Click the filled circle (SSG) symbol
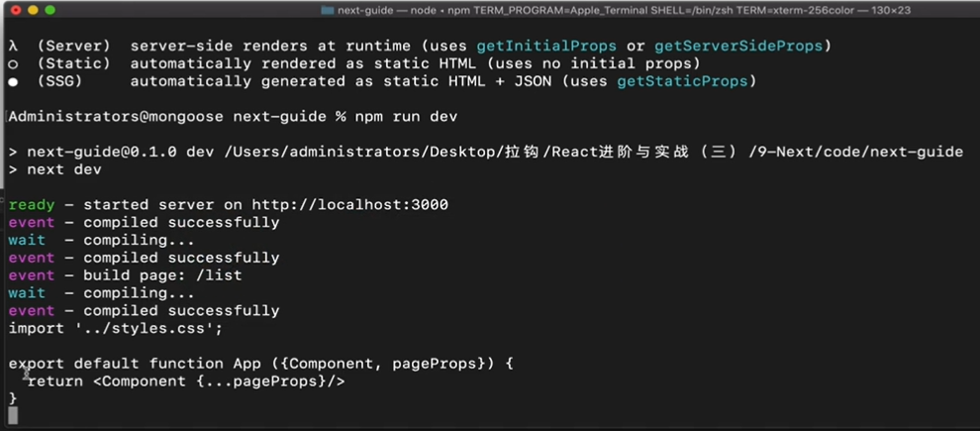Image resolution: width=980 pixels, height=431 pixels. tap(13, 82)
